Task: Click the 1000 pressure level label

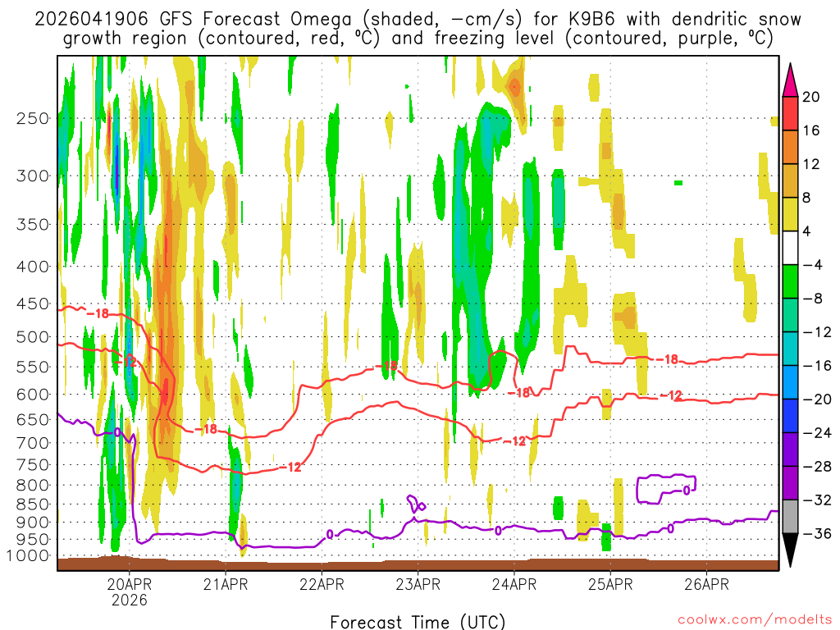Action: [28, 556]
